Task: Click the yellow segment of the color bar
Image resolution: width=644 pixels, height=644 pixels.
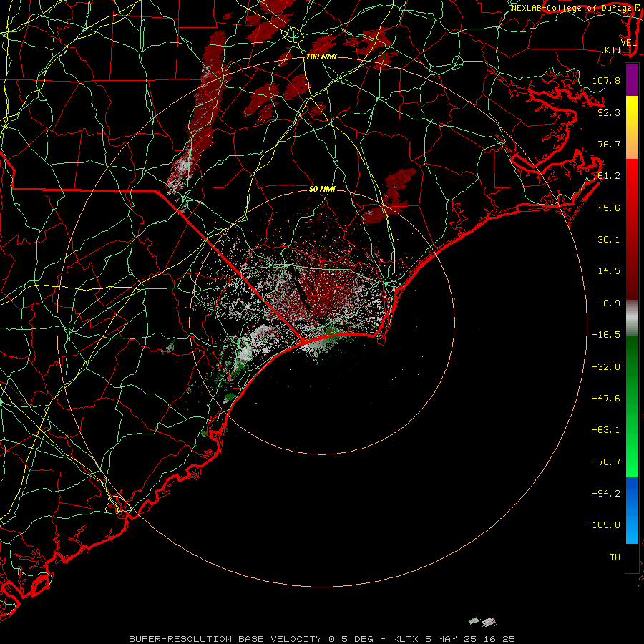Action: click(x=632, y=111)
